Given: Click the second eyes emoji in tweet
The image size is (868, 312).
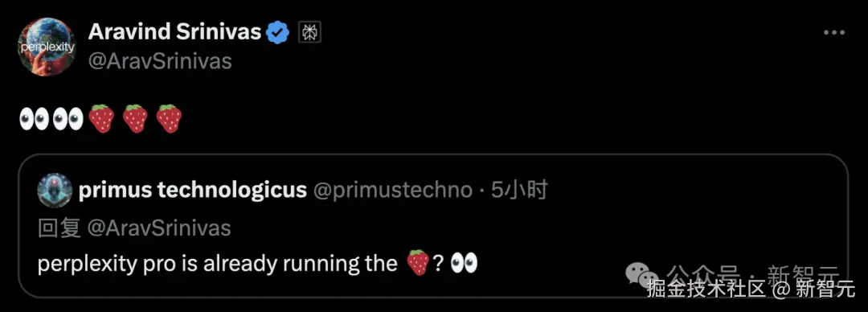Looking at the screenshot, I should click(x=68, y=118).
